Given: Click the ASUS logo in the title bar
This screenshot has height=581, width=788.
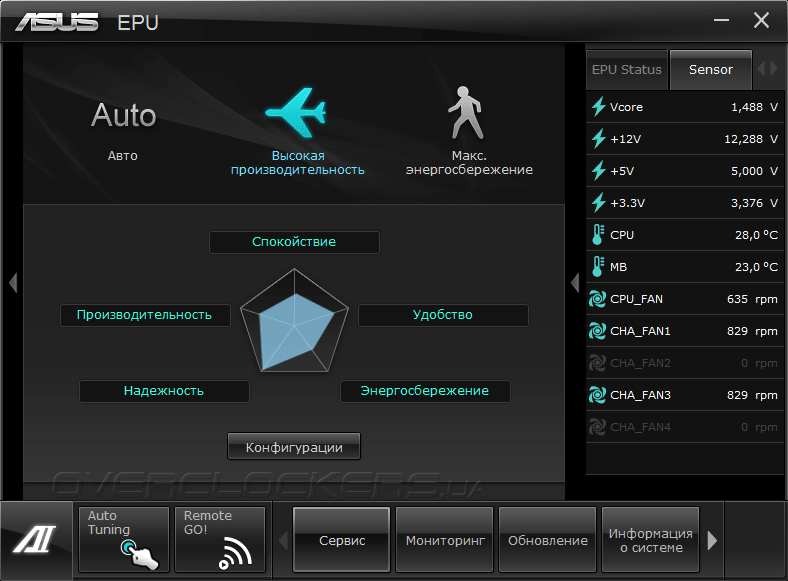Looking at the screenshot, I should 56,22.
